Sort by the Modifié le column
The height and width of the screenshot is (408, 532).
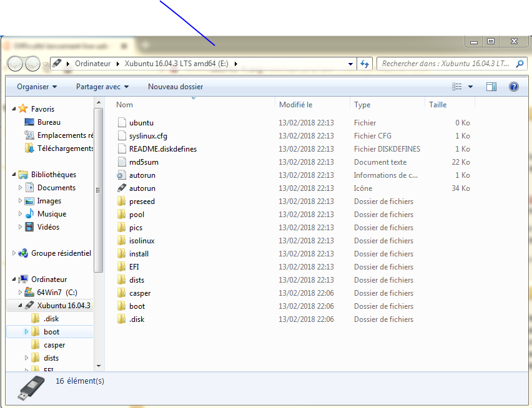295,105
